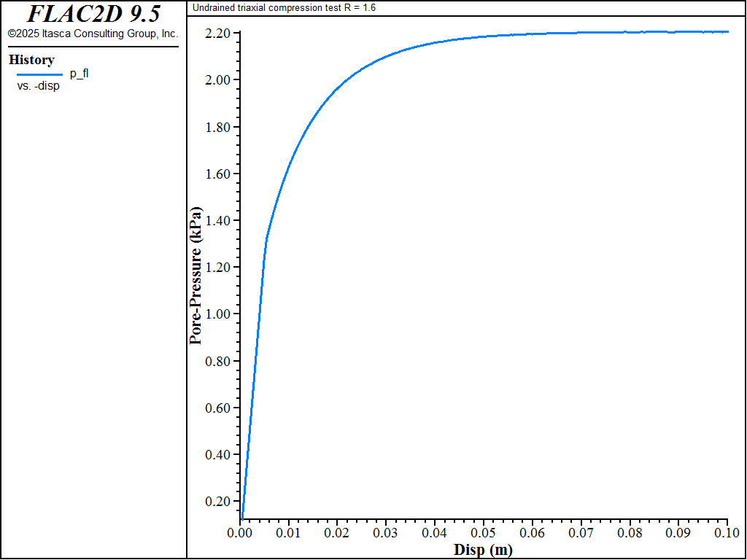
Task: Click the 'vs. -disp' legend text
Action: click(x=38, y=87)
